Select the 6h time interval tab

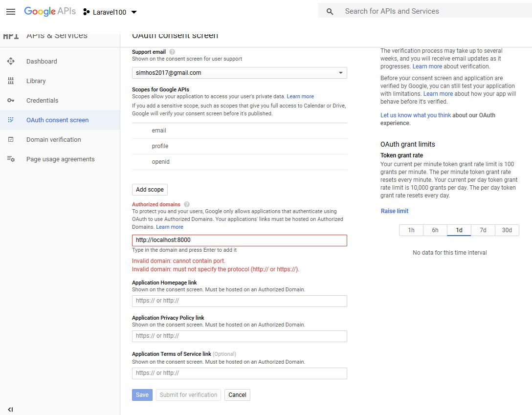(x=435, y=230)
